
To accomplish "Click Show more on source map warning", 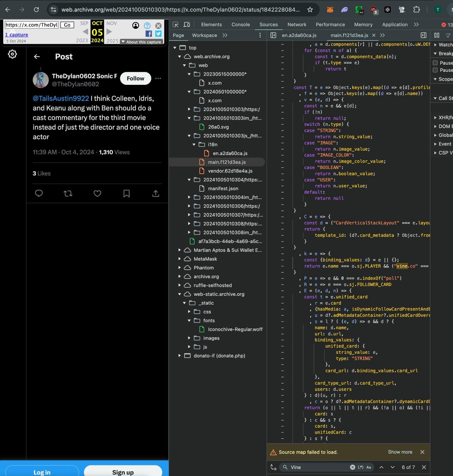I will pyautogui.click(x=400, y=452).
